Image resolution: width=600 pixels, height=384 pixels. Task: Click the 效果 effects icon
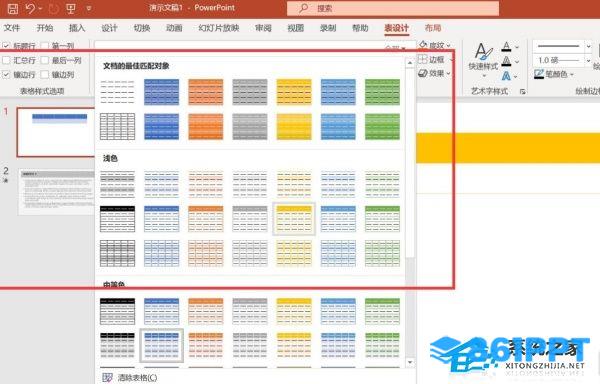pyautogui.click(x=422, y=73)
